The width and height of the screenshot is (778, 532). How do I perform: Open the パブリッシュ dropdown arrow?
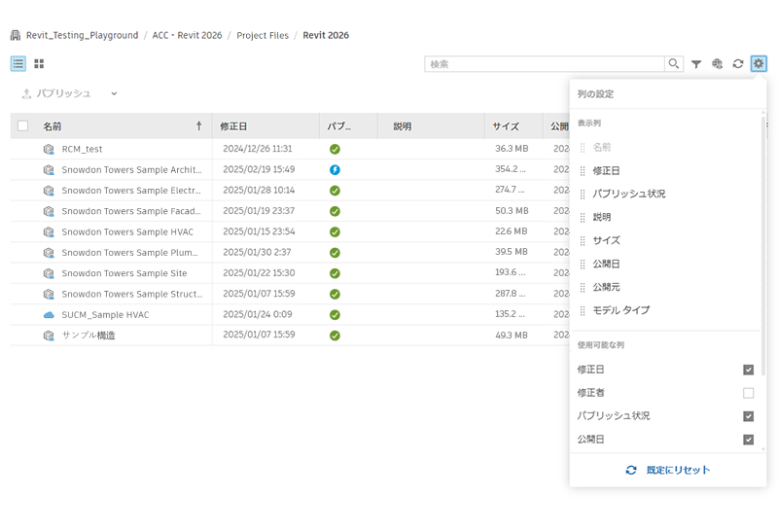pos(114,93)
